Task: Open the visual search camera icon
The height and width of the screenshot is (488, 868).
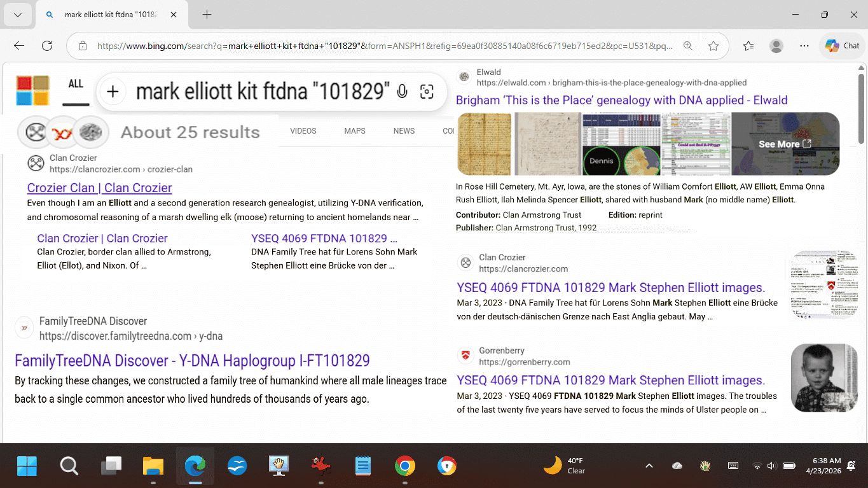Action: pos(427,92)
